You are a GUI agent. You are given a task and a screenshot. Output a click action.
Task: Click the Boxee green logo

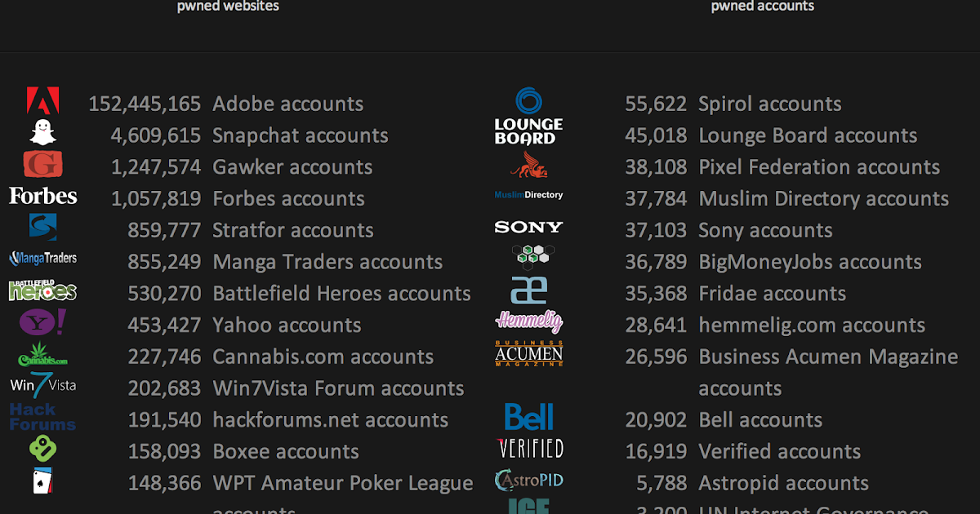tap(42, 449)
